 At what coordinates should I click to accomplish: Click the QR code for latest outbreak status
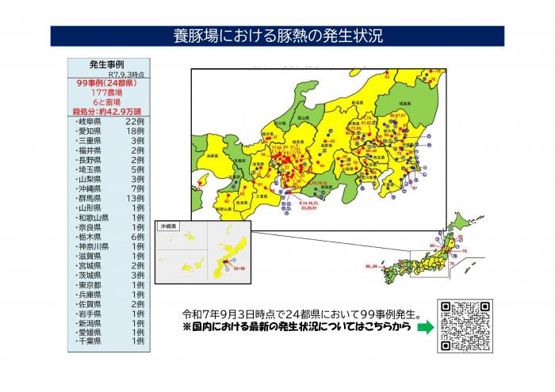point(465,325)
